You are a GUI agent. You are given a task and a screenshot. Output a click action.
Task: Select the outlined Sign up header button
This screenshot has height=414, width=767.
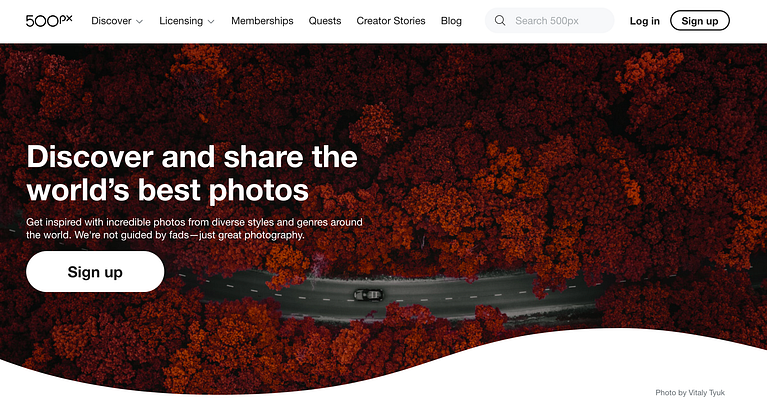point(699,21)
